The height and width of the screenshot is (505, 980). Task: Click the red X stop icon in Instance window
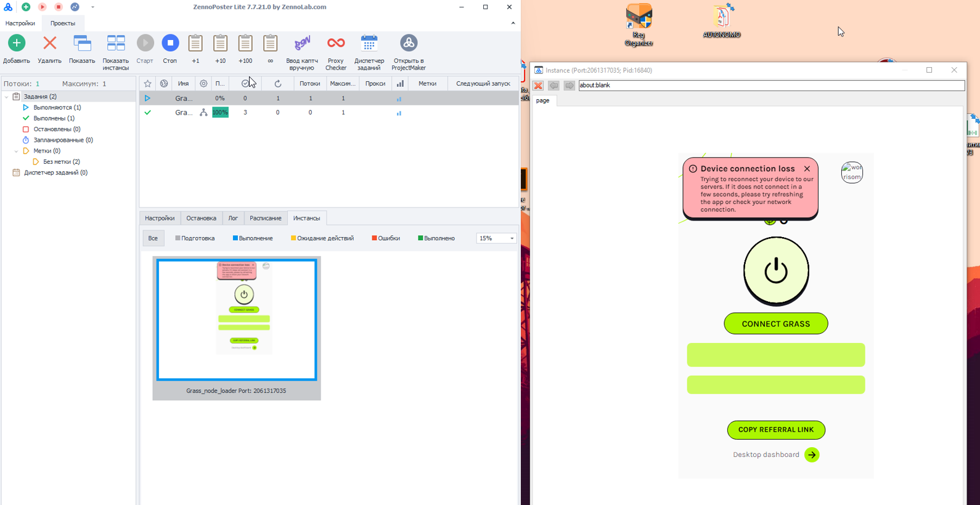coord(538,86)
